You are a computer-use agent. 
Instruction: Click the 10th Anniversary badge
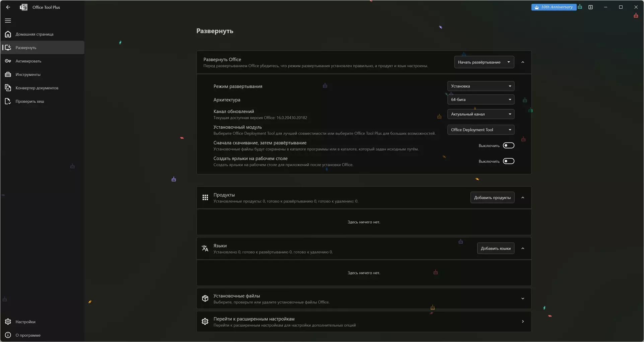point(554,7)
